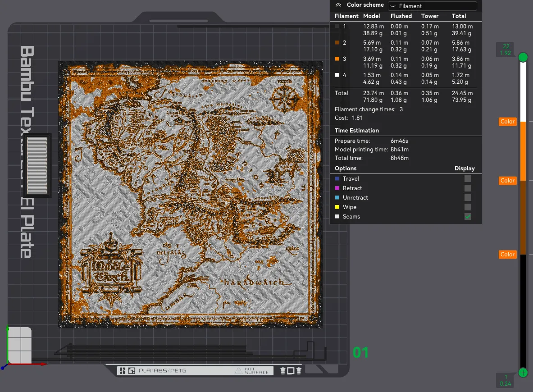
Task: Click the Total time 8h48m value
Action: pyautogui.click(x=399, y=158)
